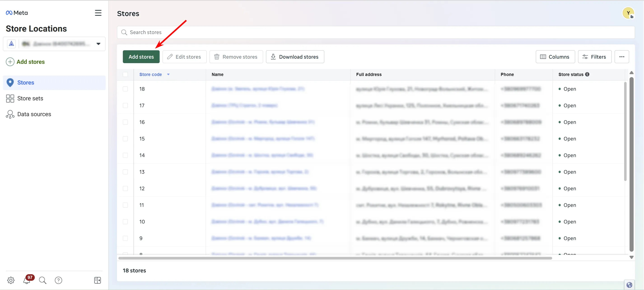644x290 pixels.
Task: Open the Columns chooser button
Action: coord(555,57)
